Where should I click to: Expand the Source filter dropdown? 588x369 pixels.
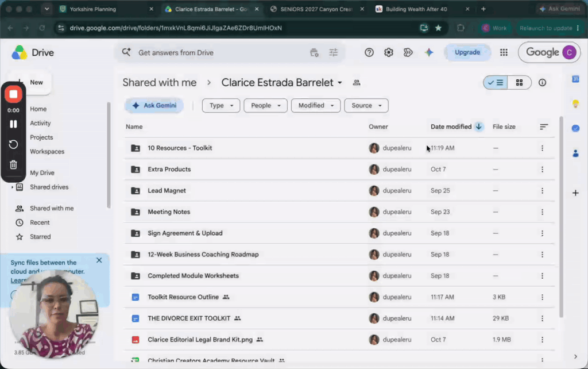(366, 106)
